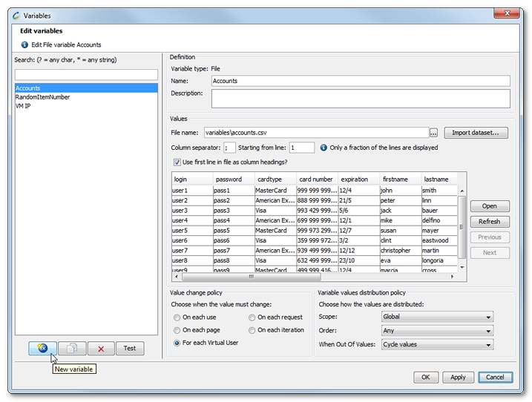532x402 pixels.
Task: Select VM IP in the variable list
Action: pos(23,106)
